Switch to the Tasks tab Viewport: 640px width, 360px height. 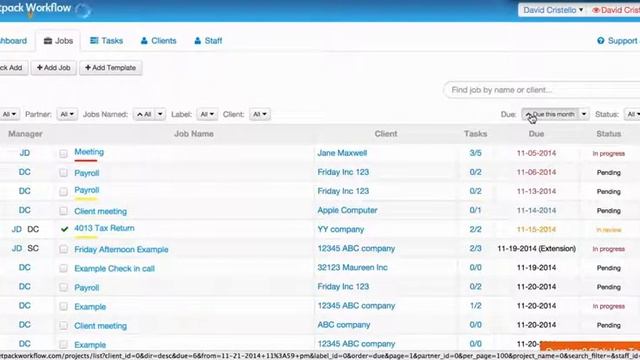click(x=107, y=41)
